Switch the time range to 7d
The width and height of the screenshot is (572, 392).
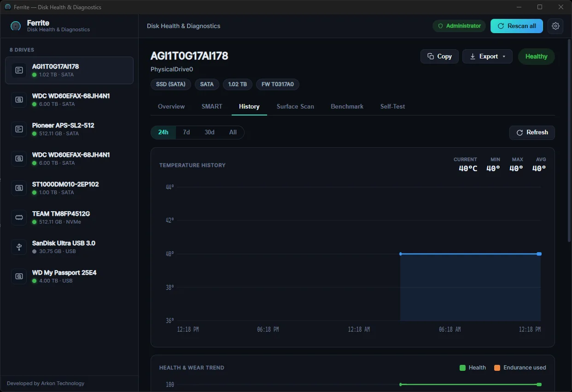point(187,133)
